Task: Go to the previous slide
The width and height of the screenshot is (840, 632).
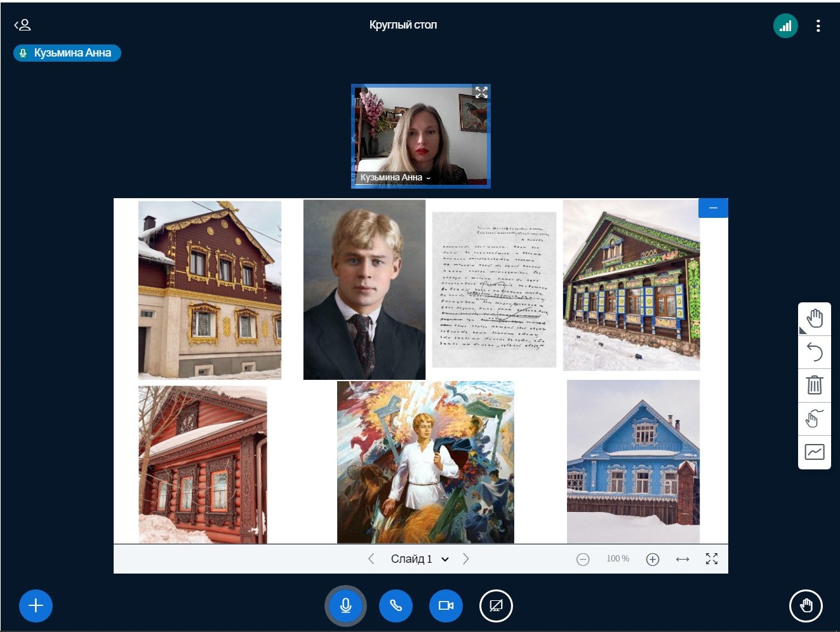Action: (x=371, y=559)
